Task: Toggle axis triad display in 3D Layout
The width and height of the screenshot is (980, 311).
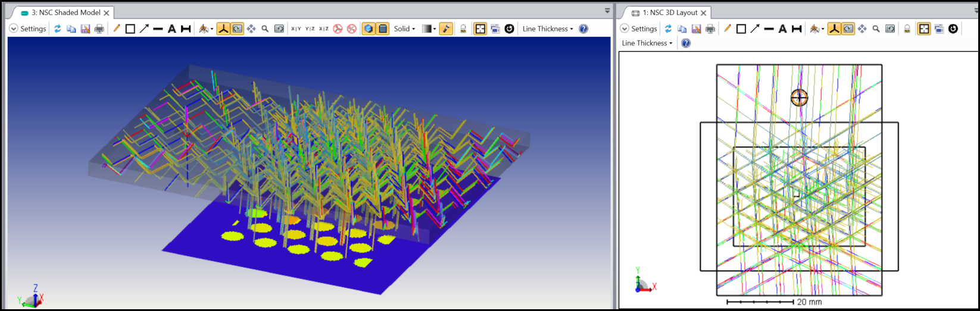Action: point(834,29)
